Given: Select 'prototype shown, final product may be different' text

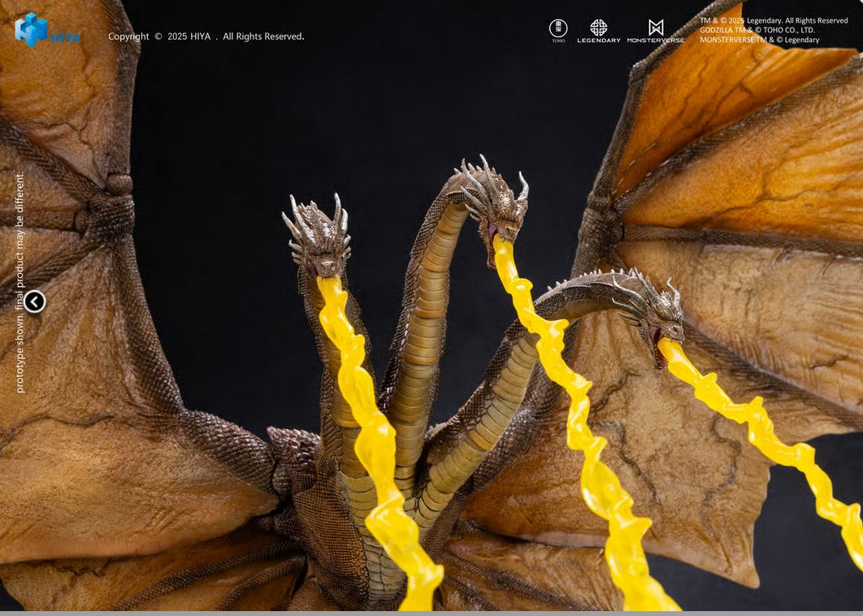Looking at the screenshot, I should (x=20, y=283).
